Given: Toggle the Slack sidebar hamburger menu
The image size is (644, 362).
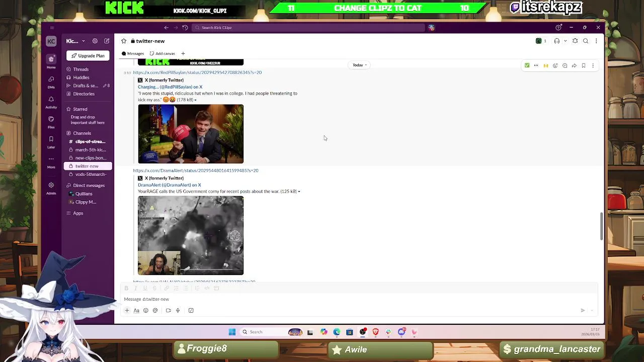Looking at the screenshot, I should [52, 28].
